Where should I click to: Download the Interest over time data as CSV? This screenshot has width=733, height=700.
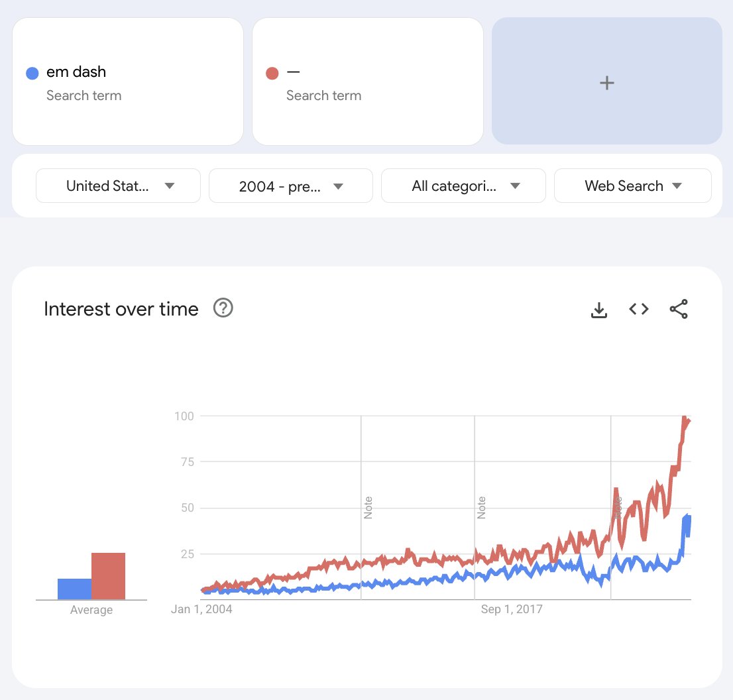tap(599, 310)
